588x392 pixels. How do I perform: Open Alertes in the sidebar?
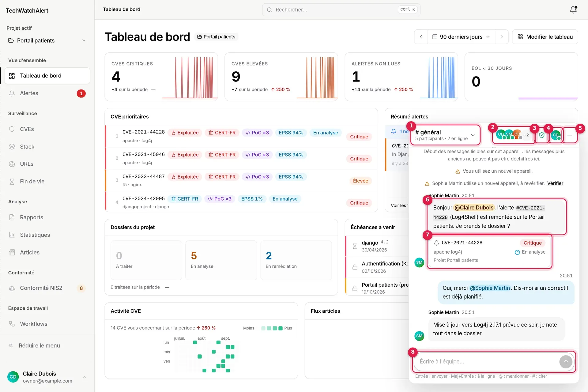pos(47,93)
